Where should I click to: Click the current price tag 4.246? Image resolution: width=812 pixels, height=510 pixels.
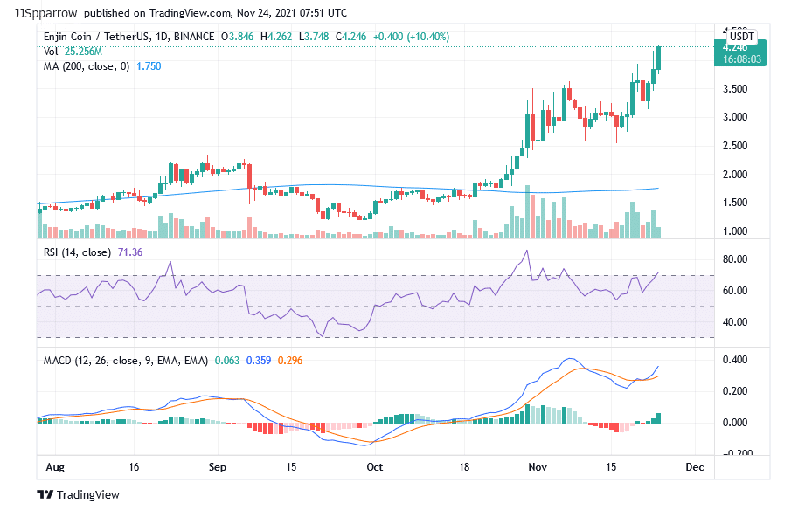(740, 52)
